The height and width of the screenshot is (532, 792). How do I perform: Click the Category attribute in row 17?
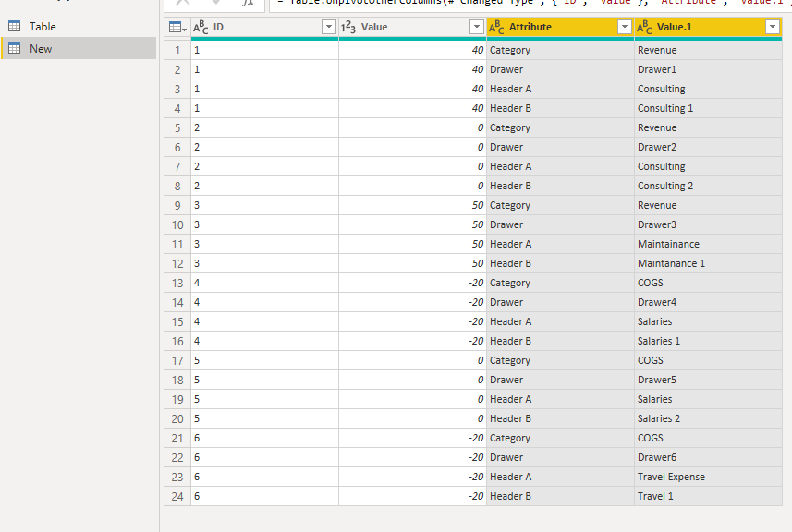click(560, 361)
